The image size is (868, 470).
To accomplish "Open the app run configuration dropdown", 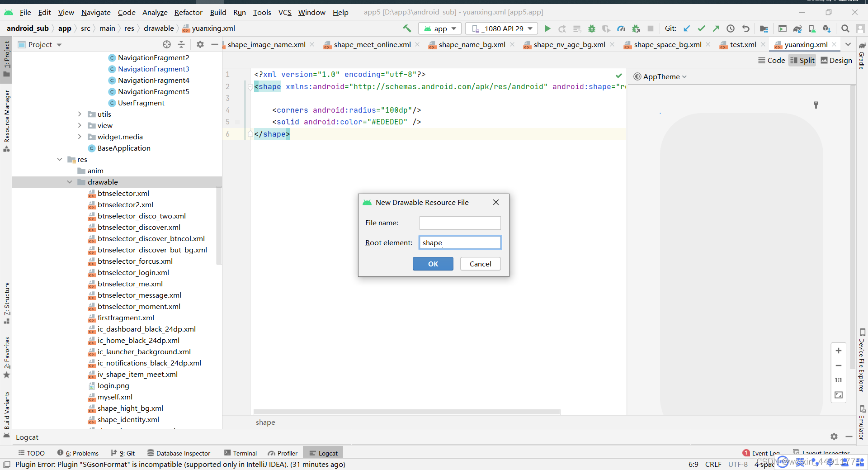I will click(440, 28).
